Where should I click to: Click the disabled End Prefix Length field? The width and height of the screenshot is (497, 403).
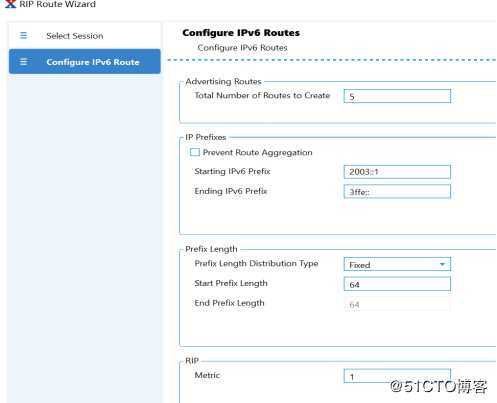397,304
